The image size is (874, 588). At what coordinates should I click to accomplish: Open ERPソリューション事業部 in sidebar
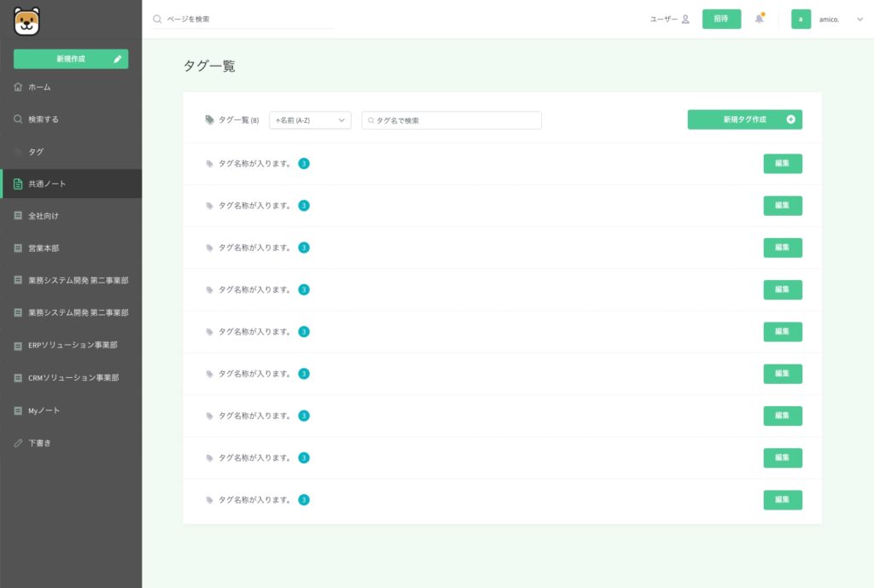pos(72,346)
